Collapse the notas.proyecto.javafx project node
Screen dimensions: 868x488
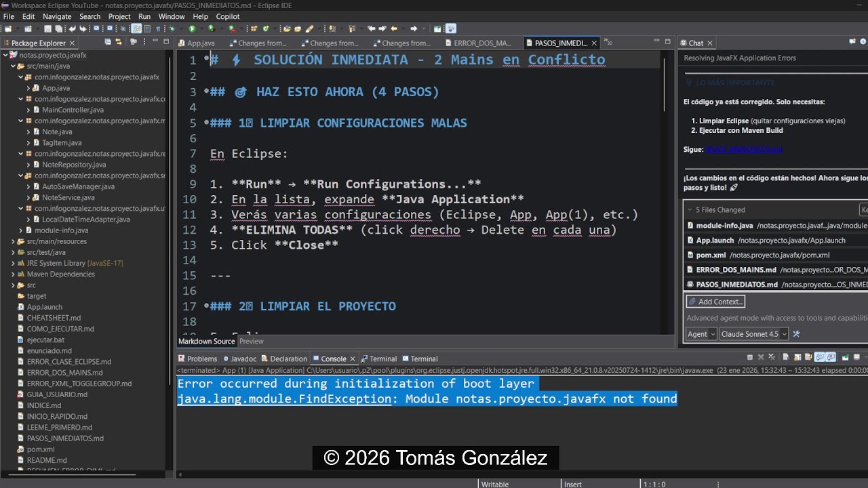click(x=5, y=55)
